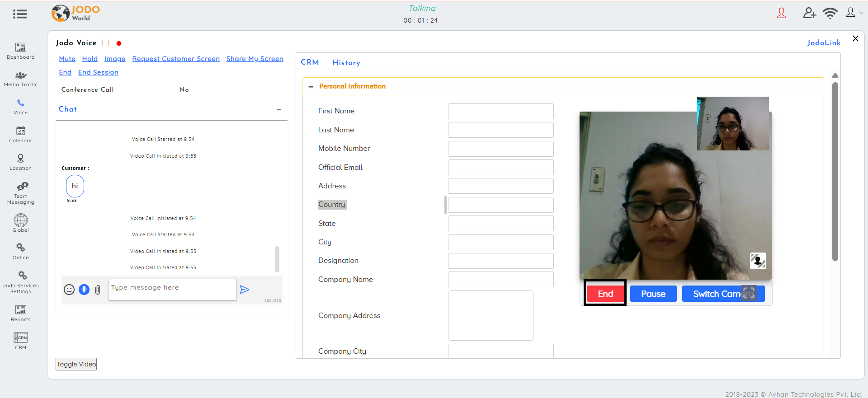Click the Hold link
This screenshot has height=398, width=868.
click(90, 59)
